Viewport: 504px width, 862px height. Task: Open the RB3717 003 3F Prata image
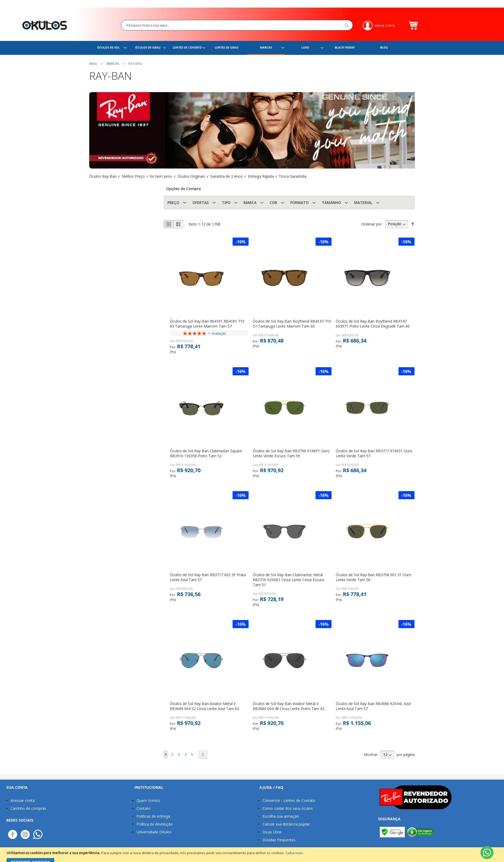pyautogui.click(x=201, y=531)
